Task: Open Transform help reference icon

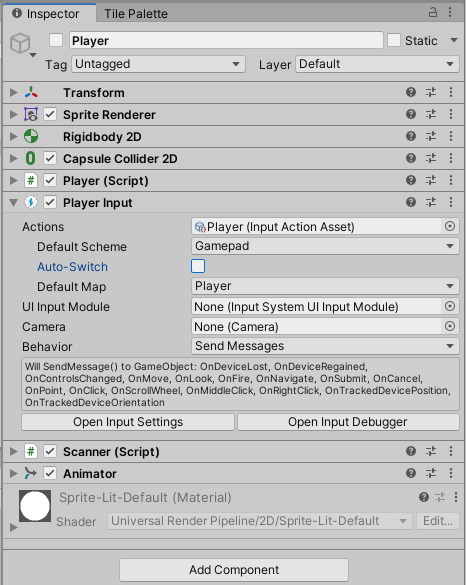Action: click(411, 92)
